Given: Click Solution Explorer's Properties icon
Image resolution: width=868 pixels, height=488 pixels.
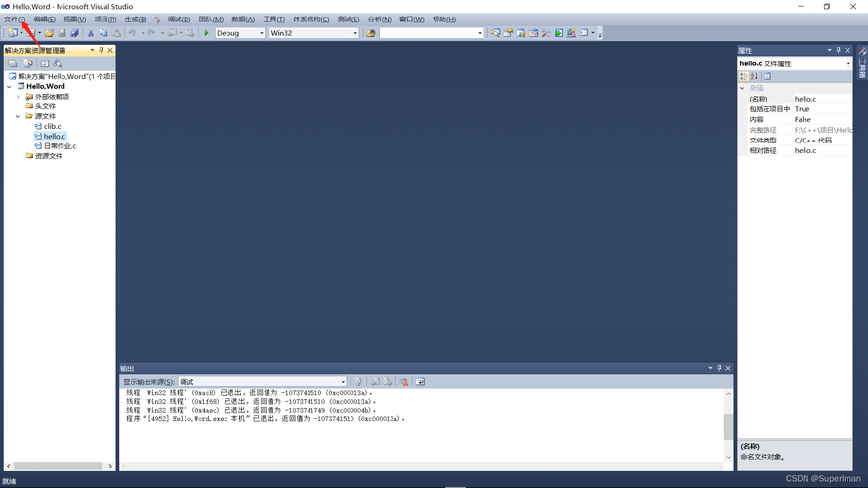Looking at the screenshot, I should pyautogui.click(x=12, y=63).
